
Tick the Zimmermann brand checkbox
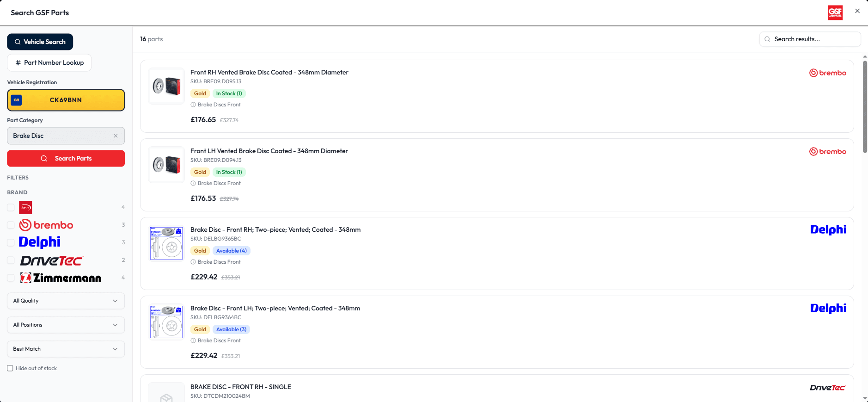pyautogui.click(x=11, y=278)
